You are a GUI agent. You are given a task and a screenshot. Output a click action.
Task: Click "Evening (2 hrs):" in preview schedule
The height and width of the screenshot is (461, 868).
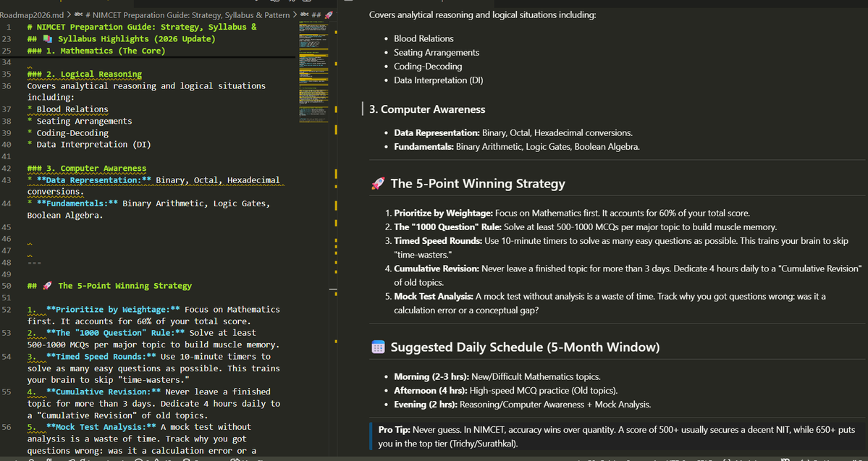426,405
